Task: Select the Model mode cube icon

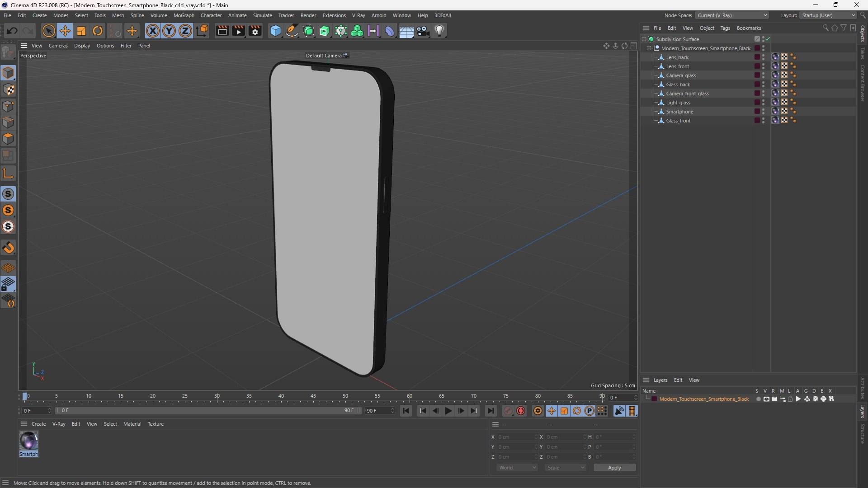Action: click(x=8, y=73)
